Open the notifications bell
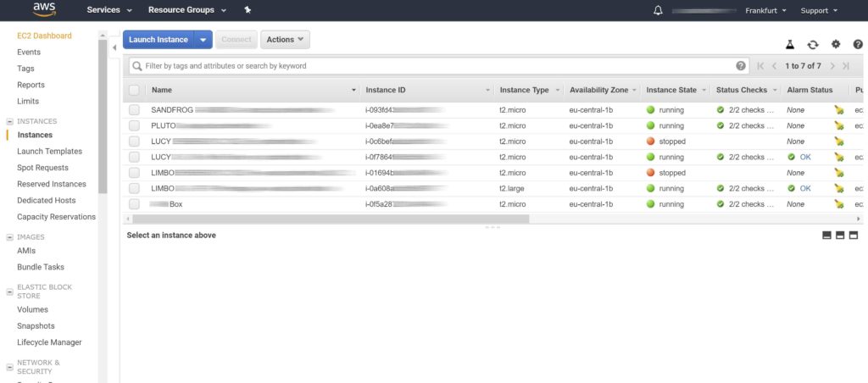The width and height of the screenshot is (868, 383). (x=658, y=10)
